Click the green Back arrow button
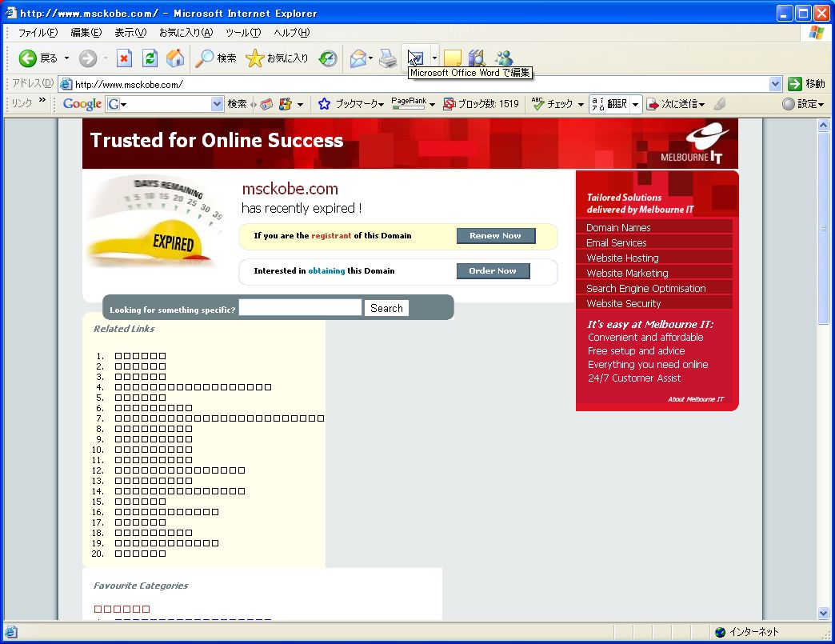Viewport: 835px width, 644px height. pyautogui.click(x=28, y=58)
